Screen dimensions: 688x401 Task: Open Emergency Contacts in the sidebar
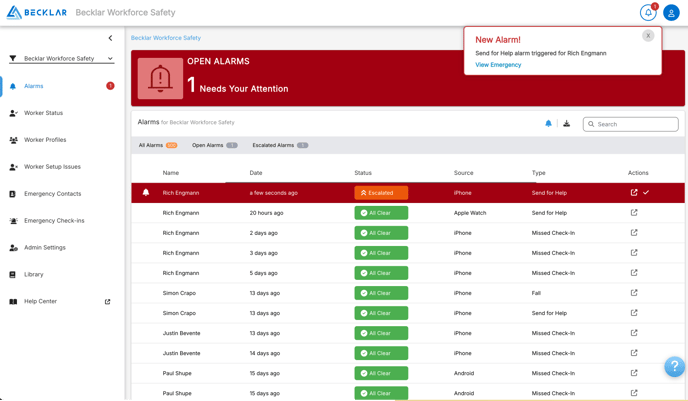point(52,193)
